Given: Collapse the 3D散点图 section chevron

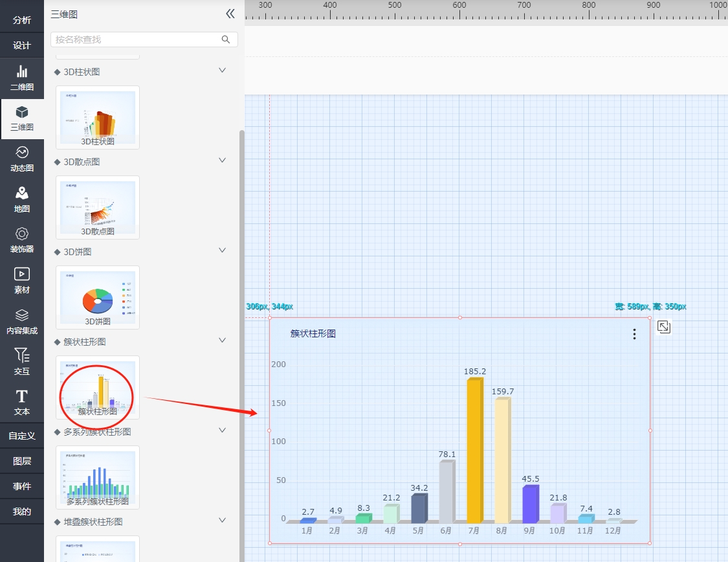Looking at the screenshot, I should click(222, 161).
